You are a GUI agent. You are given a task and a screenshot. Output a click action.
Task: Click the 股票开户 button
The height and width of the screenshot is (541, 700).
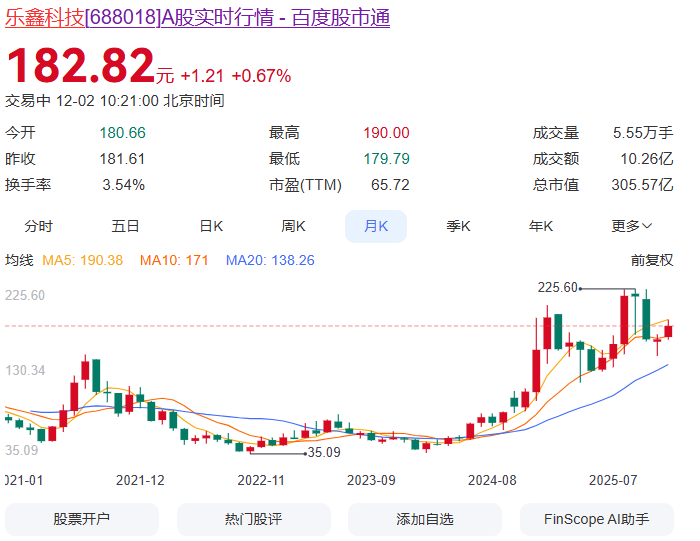point(82,519)
